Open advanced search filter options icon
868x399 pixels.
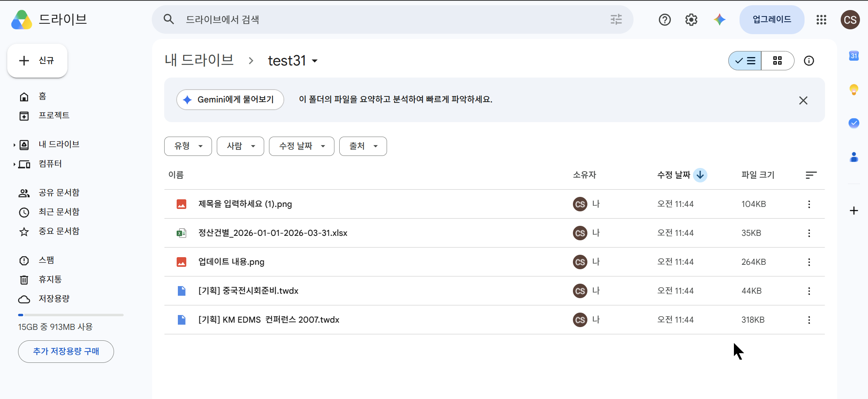click(616, 19)
